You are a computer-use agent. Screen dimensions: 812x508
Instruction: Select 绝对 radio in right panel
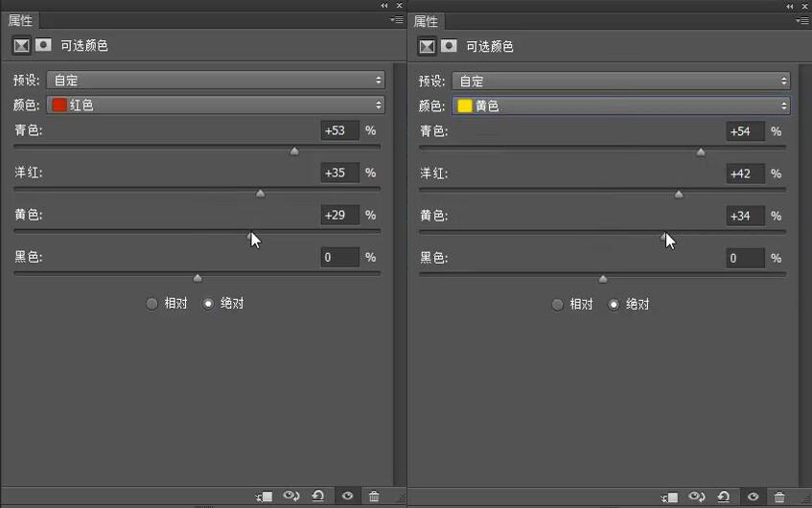pos(614,305)
